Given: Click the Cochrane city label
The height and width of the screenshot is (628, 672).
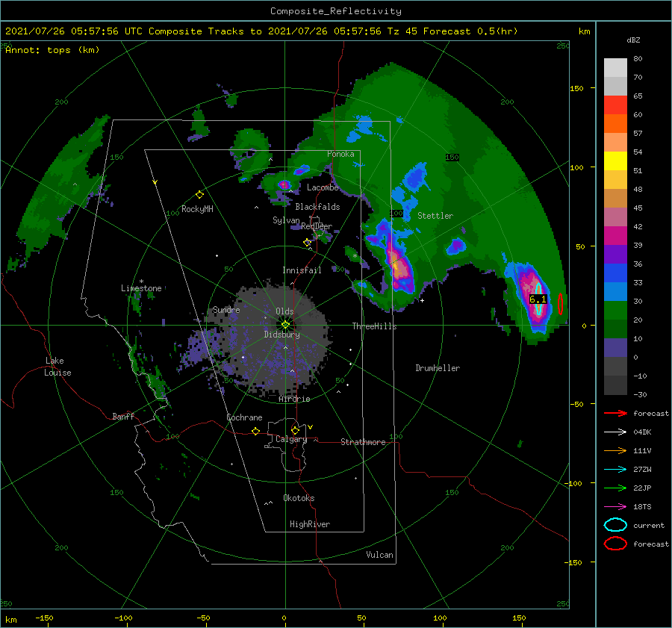Looking at the screenshot, I should point(244,417).
